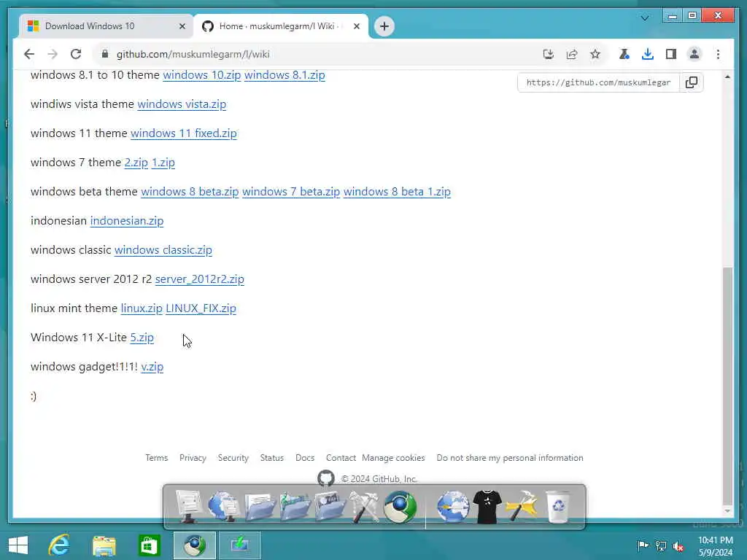View site info via padlock icon
The image size is (747, 560).
click(105, 54)
